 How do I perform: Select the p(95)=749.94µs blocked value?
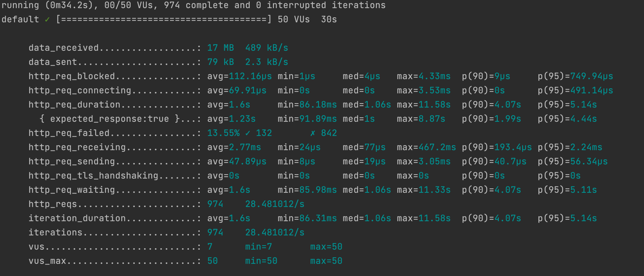tap(575, 76)
